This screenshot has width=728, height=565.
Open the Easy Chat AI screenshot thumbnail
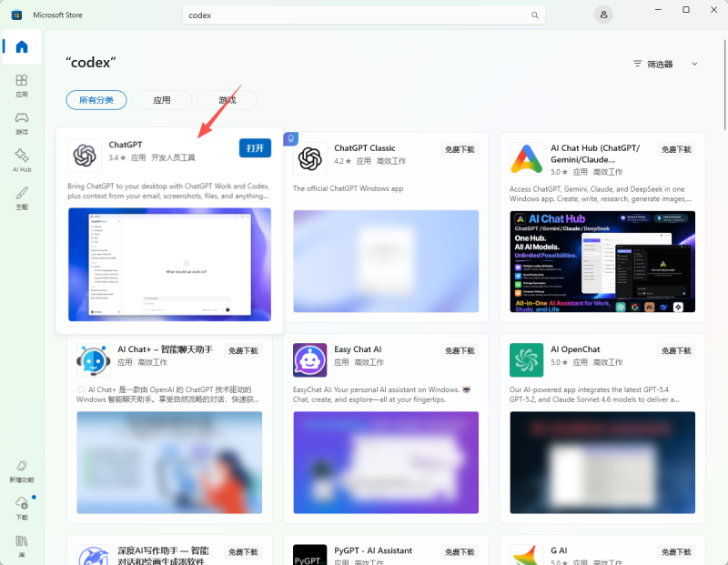pos(386,462)
